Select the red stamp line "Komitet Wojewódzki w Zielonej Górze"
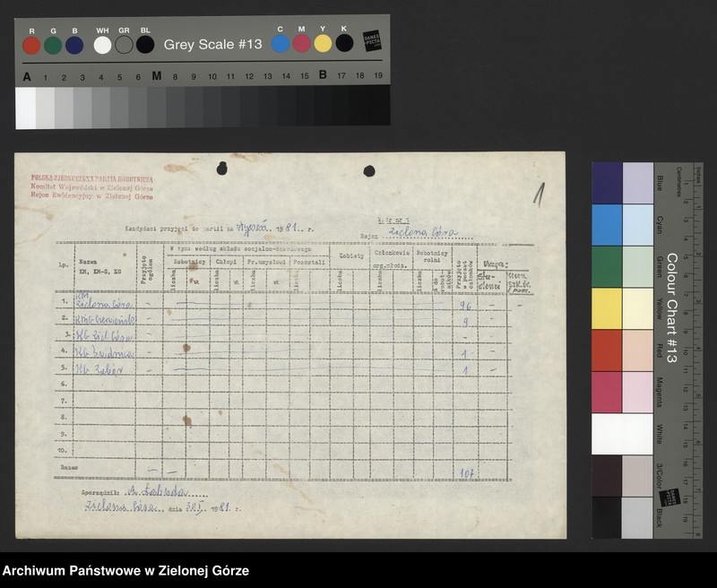The height and width of the screenshot is (588, 717). pyautogui.click(x=92, y=187)
